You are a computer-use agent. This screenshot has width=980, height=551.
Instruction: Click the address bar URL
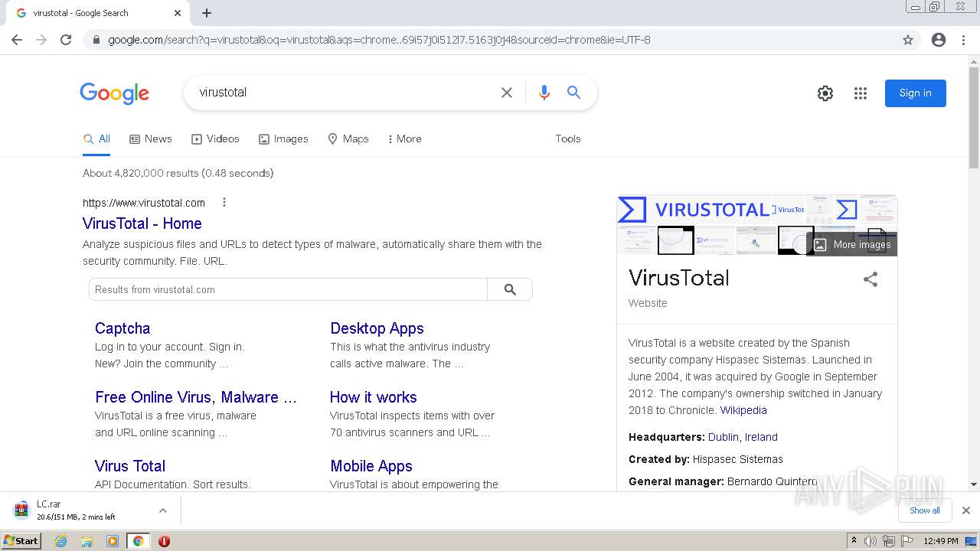click(x=379, y=40)
